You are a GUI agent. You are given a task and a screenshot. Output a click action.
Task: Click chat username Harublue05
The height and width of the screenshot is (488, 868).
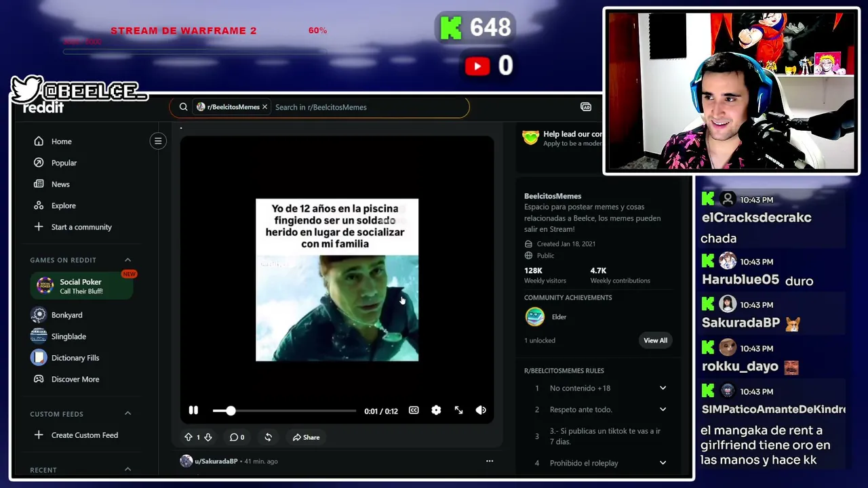[x=741, y=280]
